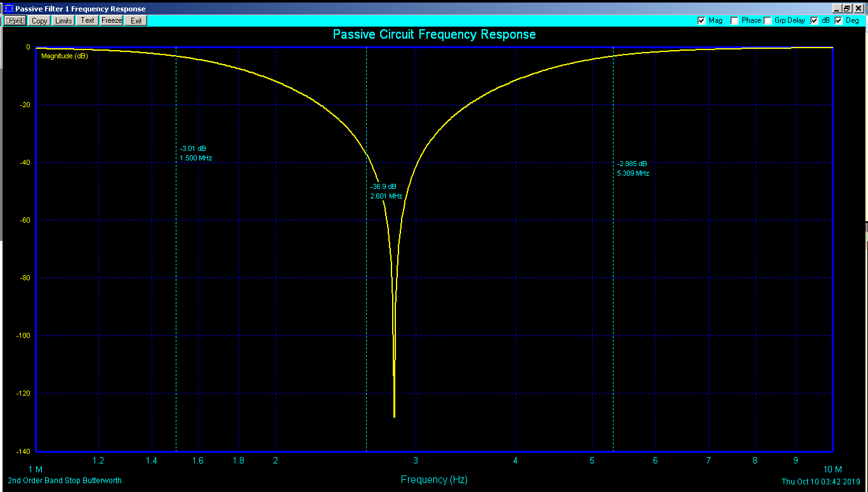Image resolution: width=868 pixels, height=492 pixels.
Task: Click the 1.500 MHz marker label
Action: [196, 157]
